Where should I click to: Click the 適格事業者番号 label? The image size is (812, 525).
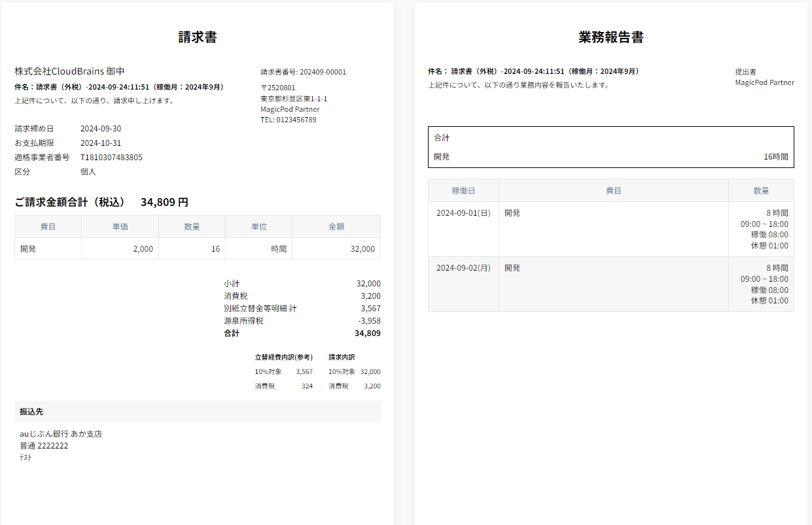[42, 158]
